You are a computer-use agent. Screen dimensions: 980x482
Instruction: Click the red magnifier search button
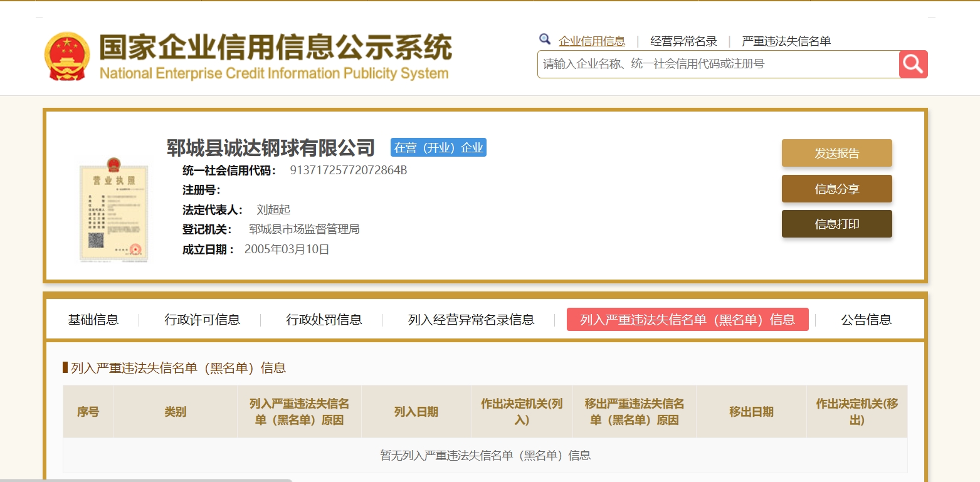(913, 64)
